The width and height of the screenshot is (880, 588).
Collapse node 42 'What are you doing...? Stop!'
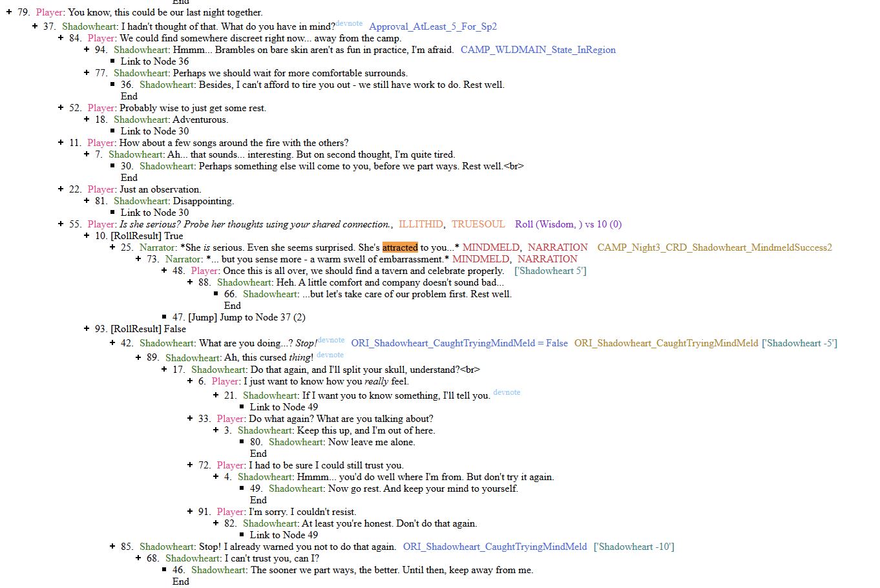[x=112, y=343]
